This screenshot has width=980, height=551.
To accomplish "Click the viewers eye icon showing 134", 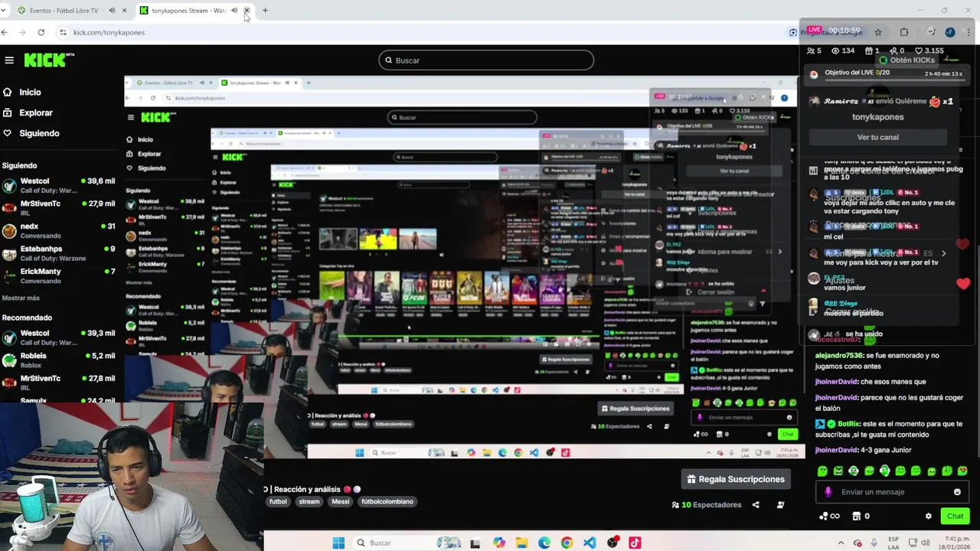I will 835,51.
